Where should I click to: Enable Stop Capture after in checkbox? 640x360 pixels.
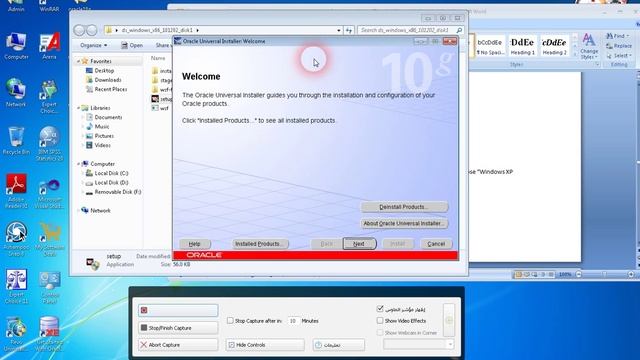point(230,321)
